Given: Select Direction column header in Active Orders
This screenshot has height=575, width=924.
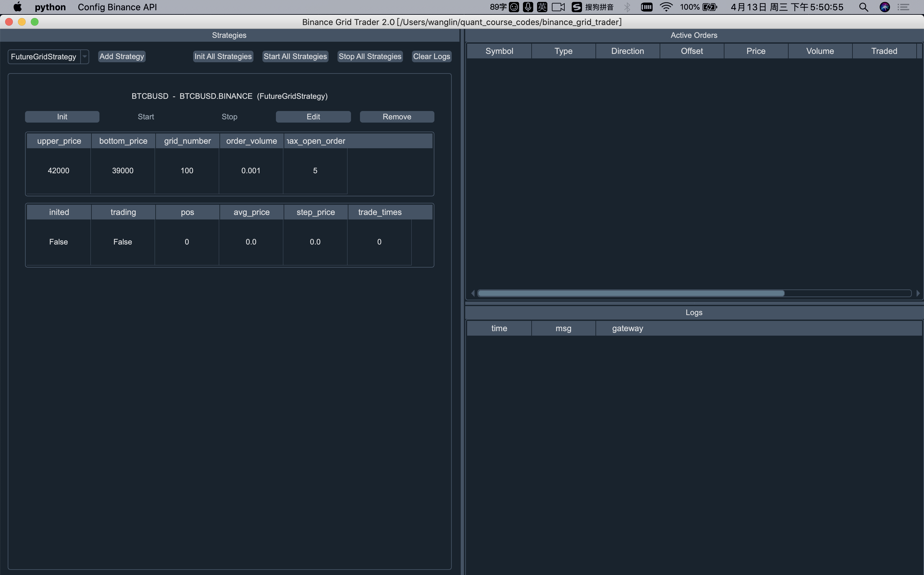Looking at the screenshot, I should coord(627,50).
